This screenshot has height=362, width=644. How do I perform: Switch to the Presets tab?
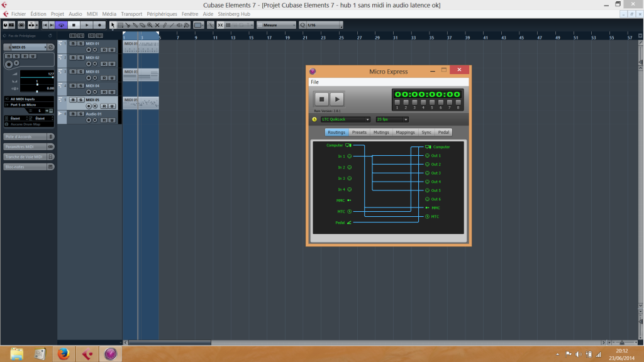[x=359, y=132]
